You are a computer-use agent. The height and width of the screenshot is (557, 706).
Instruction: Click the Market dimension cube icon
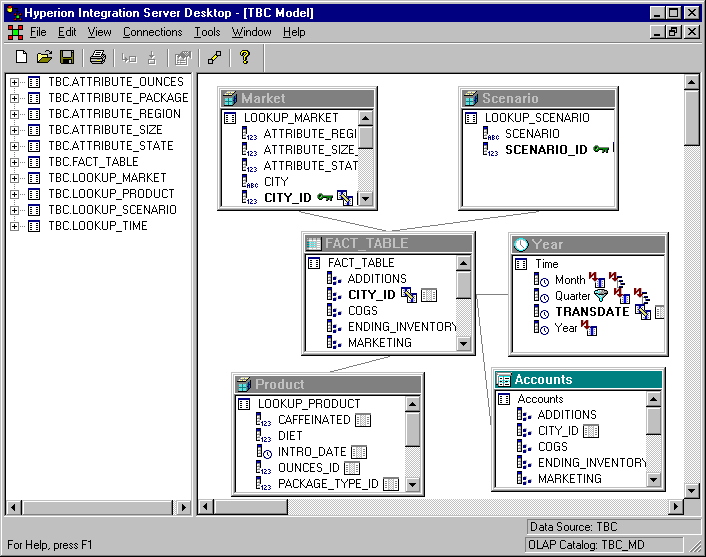[229, 98]
